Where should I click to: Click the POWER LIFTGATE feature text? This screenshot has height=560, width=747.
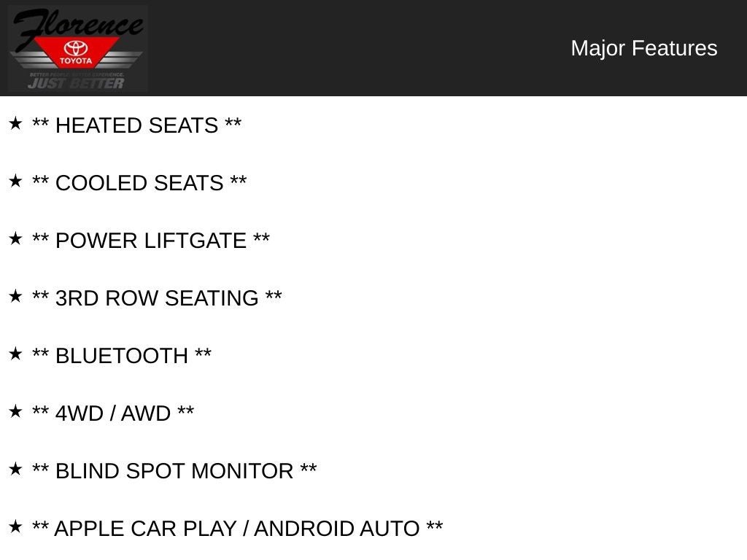pyautogui.click(x=151, y=241)
